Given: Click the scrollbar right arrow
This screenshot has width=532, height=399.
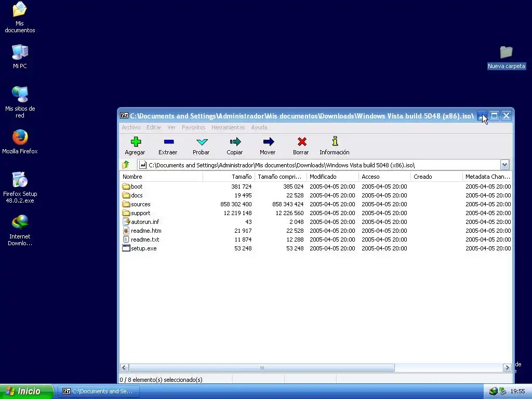Looking at the screenshot, I should pyautogui.click(x=507, y=368).
